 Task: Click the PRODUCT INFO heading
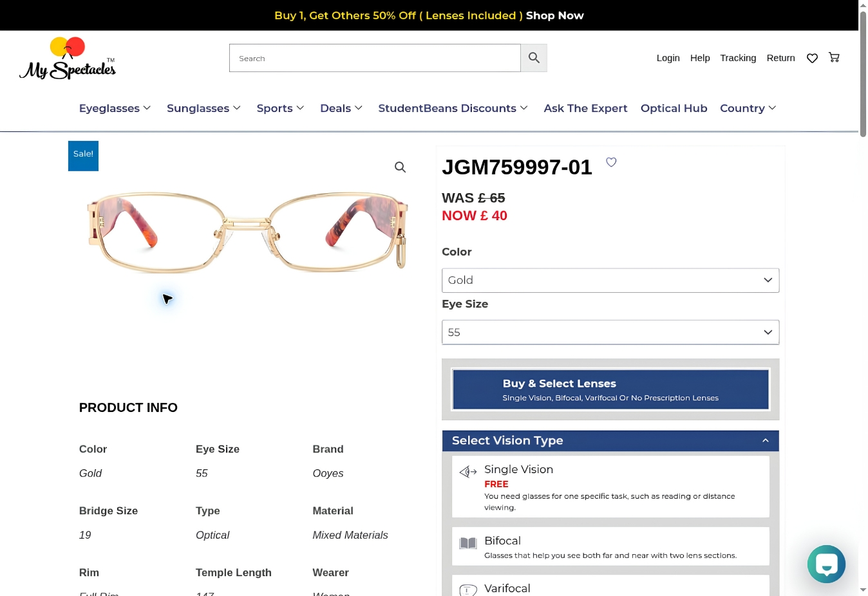pos(128,407)
